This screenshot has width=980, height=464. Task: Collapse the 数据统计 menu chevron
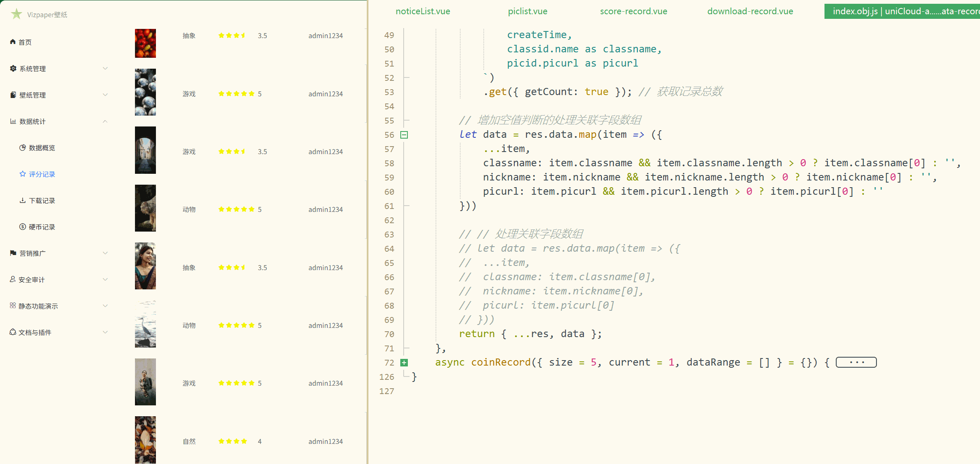(105, 121)
